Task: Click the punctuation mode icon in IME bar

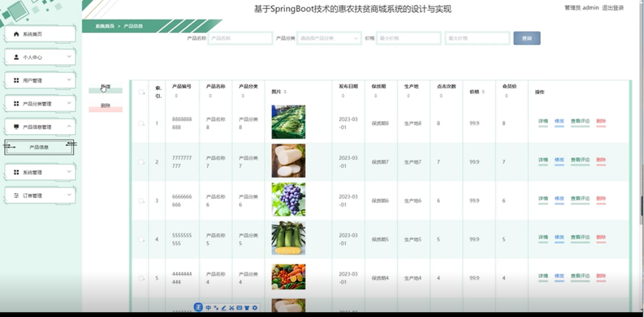Action: (x=216, y=308)
